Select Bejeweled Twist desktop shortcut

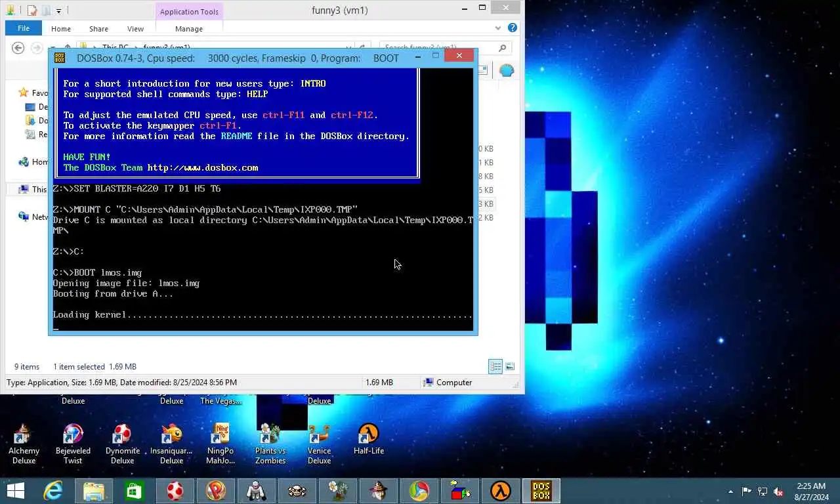point(73,444)
